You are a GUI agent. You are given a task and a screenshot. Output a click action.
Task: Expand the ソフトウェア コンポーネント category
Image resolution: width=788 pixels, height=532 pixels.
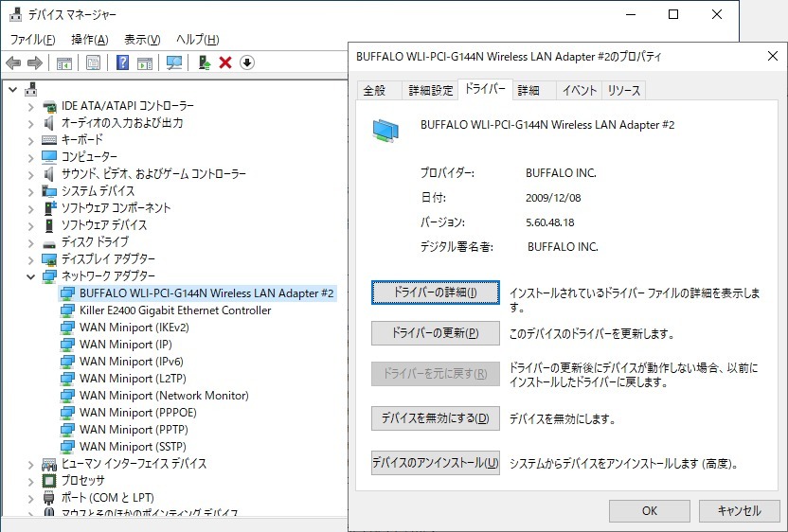tap(31, 208)
